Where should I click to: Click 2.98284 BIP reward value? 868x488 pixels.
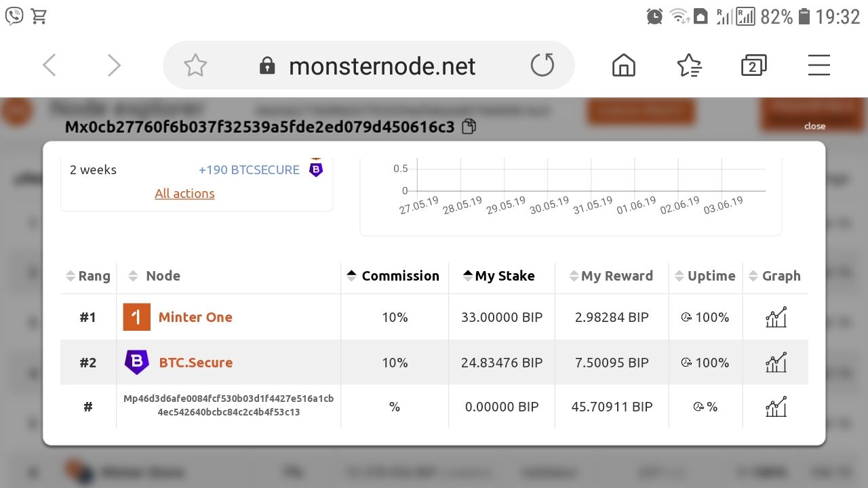(612, 317)
